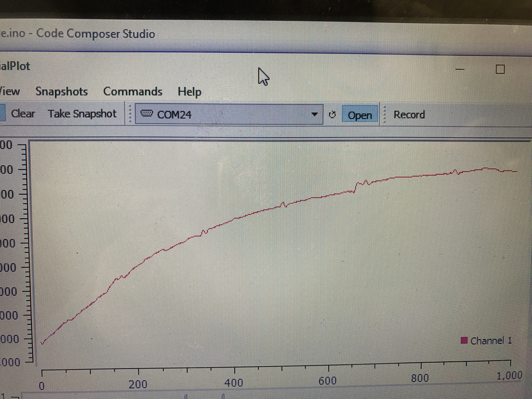The width and height of the screenshot is (532, 399).
Task: Minimize the SerialPlot window
Action: click(x=460, y=70)
